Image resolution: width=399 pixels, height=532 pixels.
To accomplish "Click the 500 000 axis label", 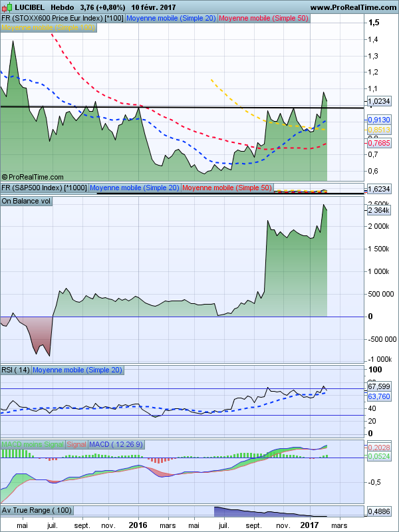I will [x=380, y=294].
